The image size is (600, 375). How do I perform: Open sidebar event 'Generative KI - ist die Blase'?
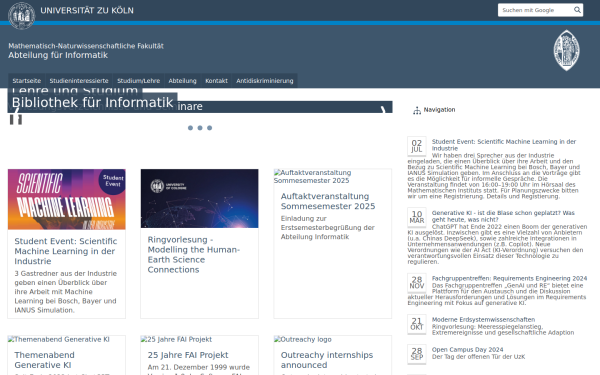coord(503,216)
